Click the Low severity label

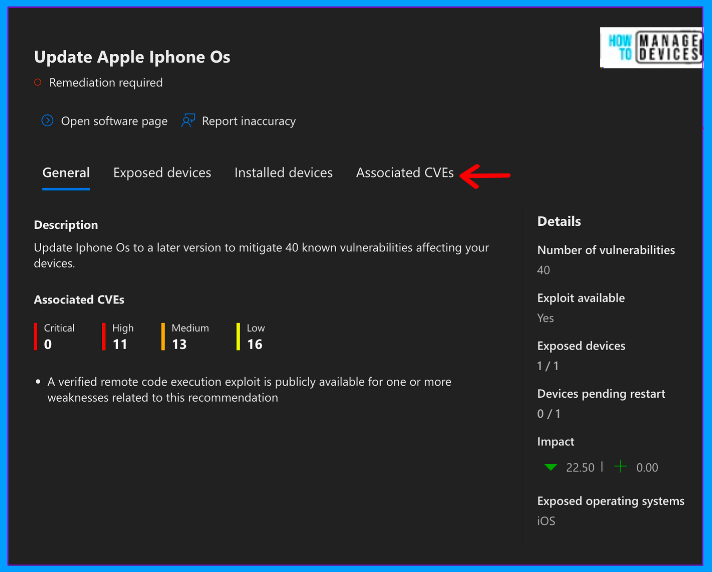(256, 328)
